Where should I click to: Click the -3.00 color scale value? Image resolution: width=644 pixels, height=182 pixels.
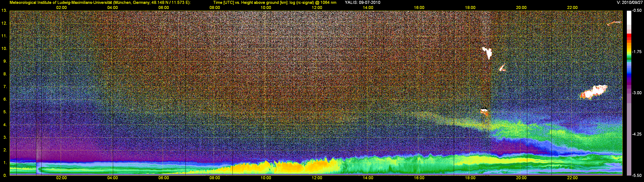click(x=637, y=93)
